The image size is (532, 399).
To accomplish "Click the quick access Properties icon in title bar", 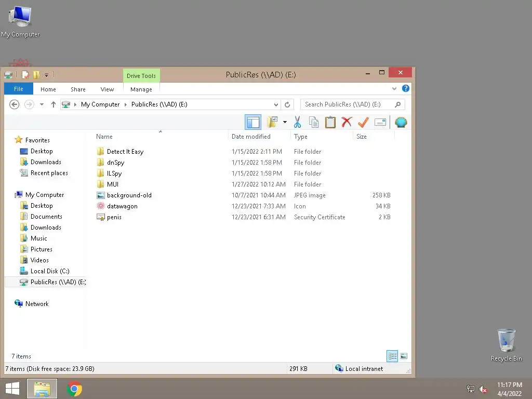I will (x=25, y=75).
